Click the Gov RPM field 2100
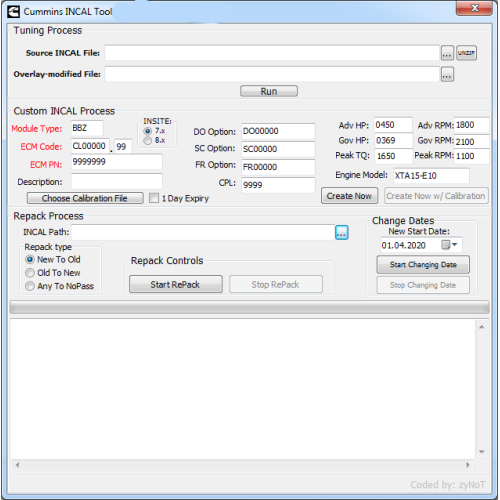Screen dimensions: 500x500 (x=472, y=142)
